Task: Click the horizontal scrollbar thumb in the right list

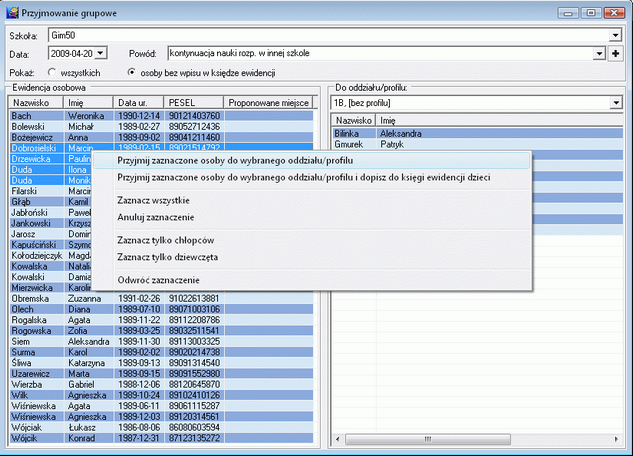Action: pos(428,439)
